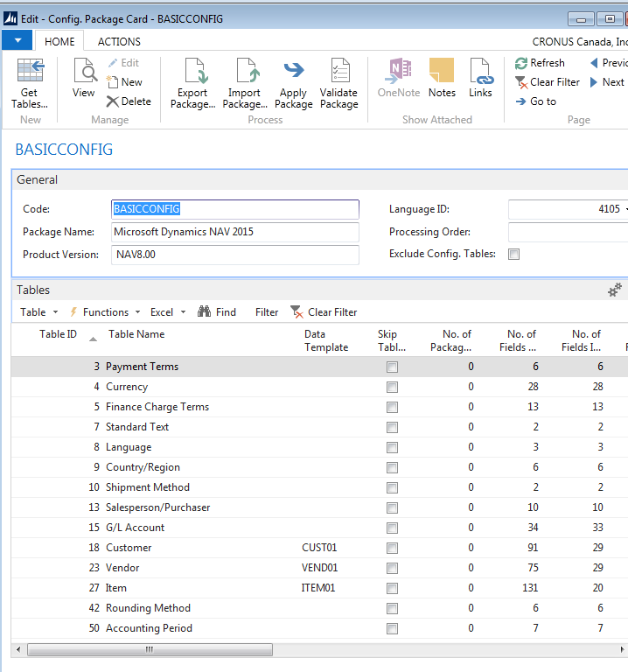The image size is (628, 672).
Task: Collapse the General FastTab header
Action: click(320, 180)
